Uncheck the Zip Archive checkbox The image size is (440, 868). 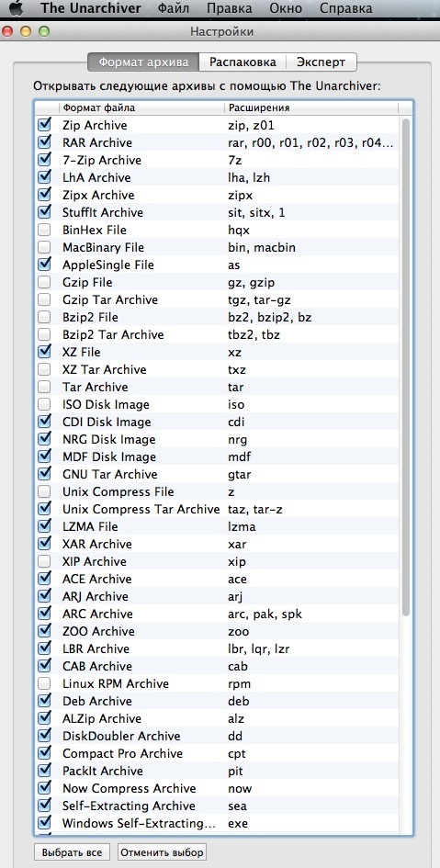44,125
